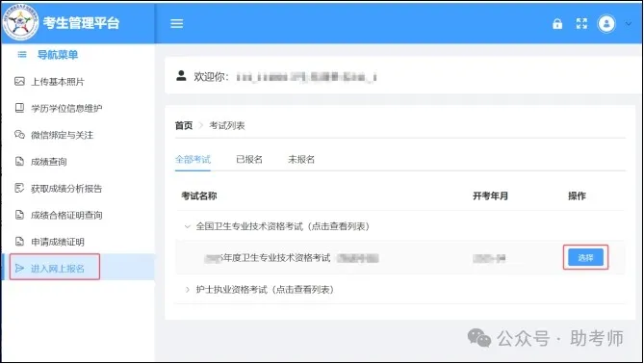Click the lock screen icon
644x364 pixels.
(x=557, y=23)
